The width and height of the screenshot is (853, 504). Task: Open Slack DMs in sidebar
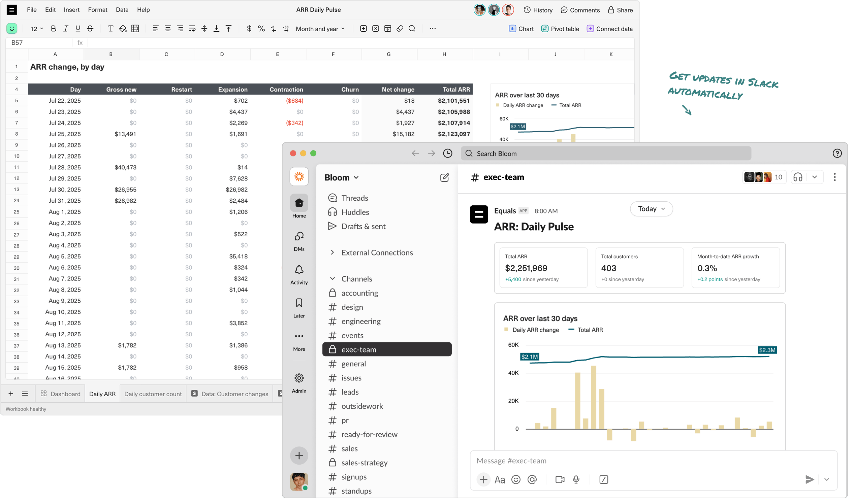tap(300, 242)
